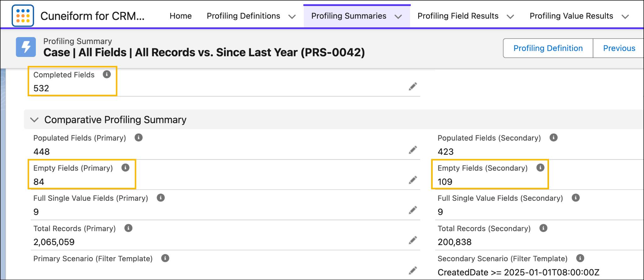This screenshot has width=644, height=280.
Task: Open Profiling Value Results tab dropdown arrow
Action: tap(625, 16)
